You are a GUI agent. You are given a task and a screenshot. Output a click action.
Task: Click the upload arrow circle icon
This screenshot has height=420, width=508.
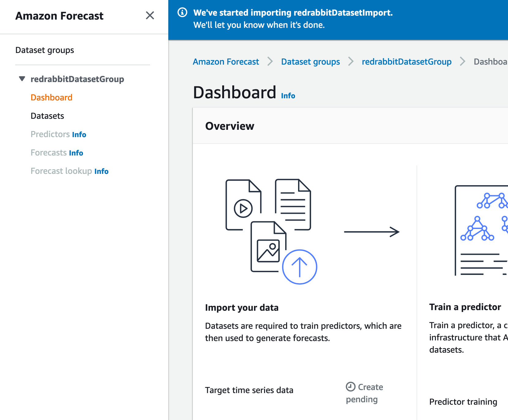300,267
